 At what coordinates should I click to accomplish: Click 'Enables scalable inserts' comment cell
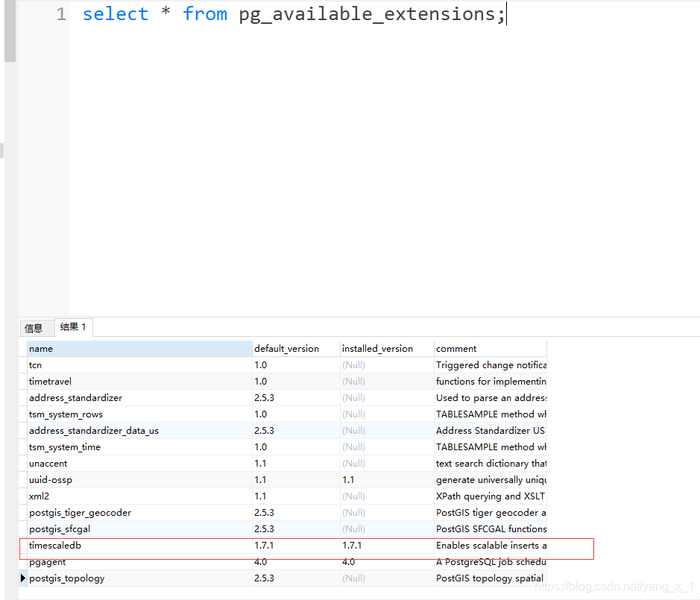(x=491, y=546)
